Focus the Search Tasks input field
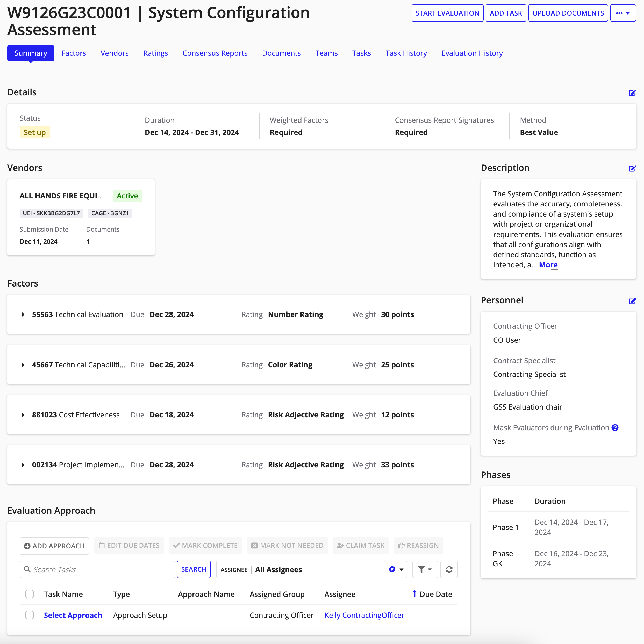 [97, 569]
